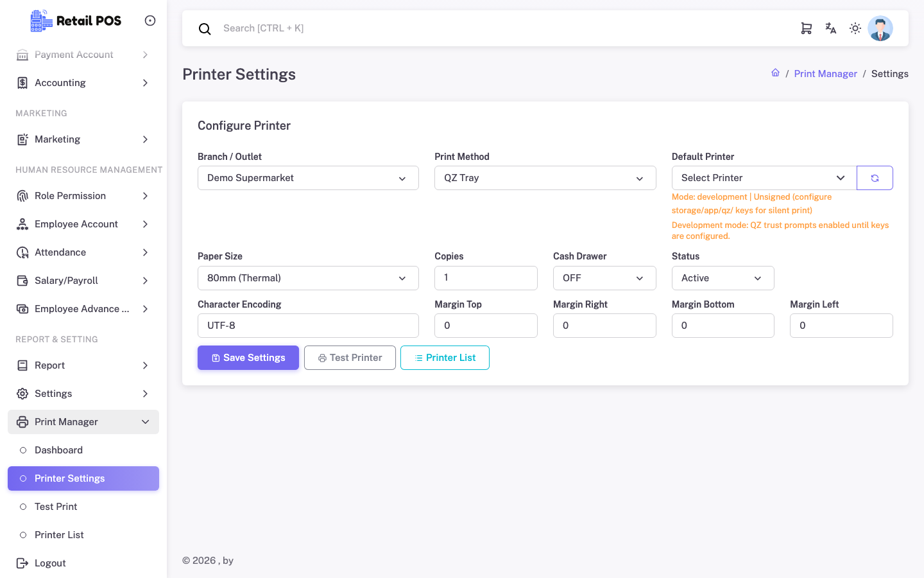Viewport: 924px width, 578px height.
Task: Focus the Margin Top field
Action: tap(486, 326)
